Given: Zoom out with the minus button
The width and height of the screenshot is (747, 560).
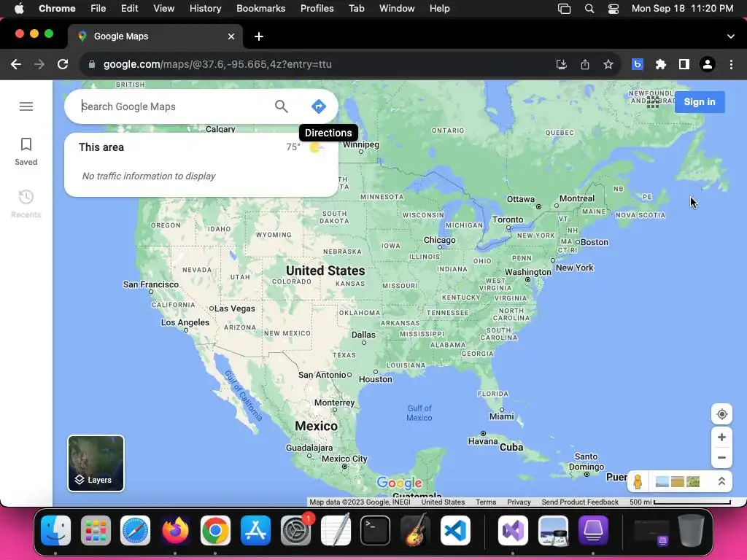Looking at the screenshot, I should pos(721,458).
